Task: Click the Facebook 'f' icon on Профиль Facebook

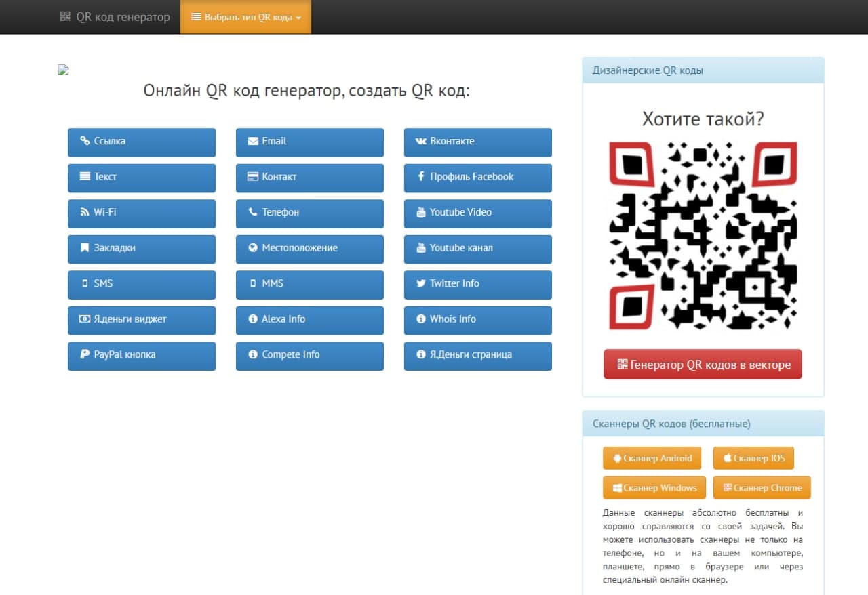Action: tap(421, 177)
